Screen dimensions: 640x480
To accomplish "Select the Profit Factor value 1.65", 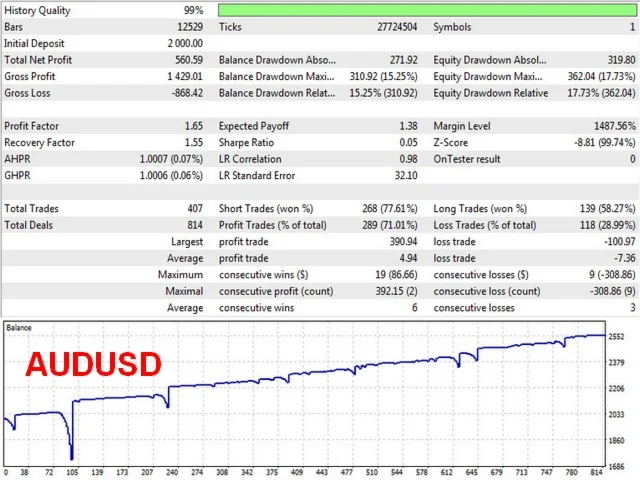I will pos(193,126).
